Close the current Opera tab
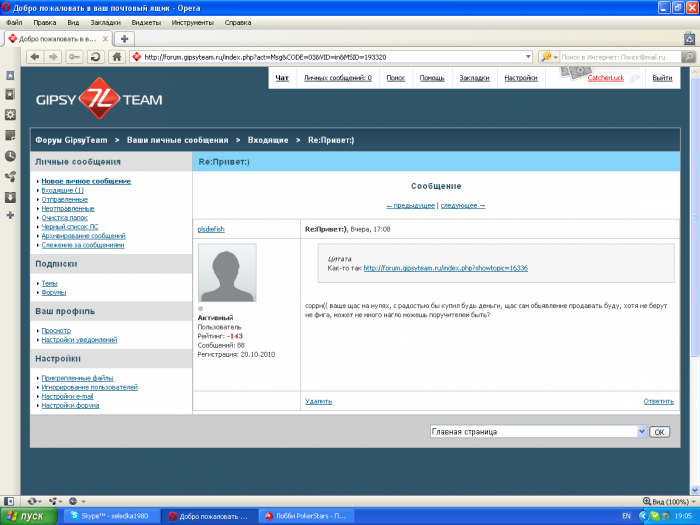The height and width of the screenshot is (525, 700). (x=105, y=39)
